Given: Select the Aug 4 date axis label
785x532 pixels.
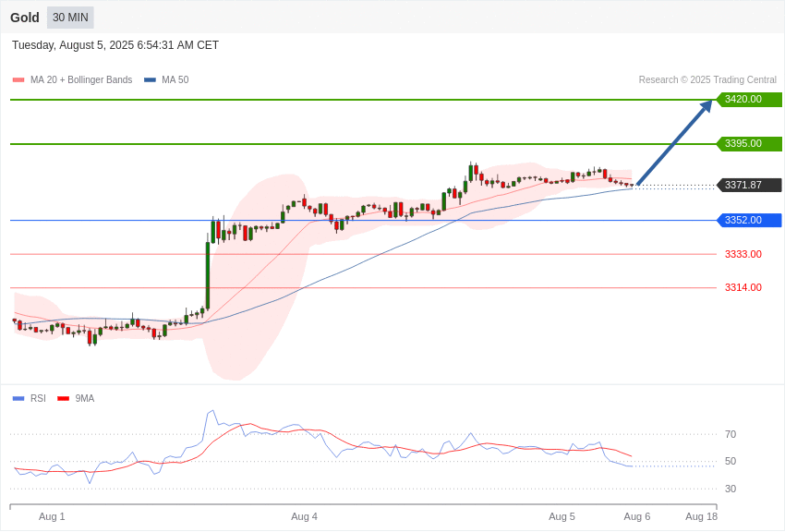Looking at the screenshot, I should [x=304, y=516].
